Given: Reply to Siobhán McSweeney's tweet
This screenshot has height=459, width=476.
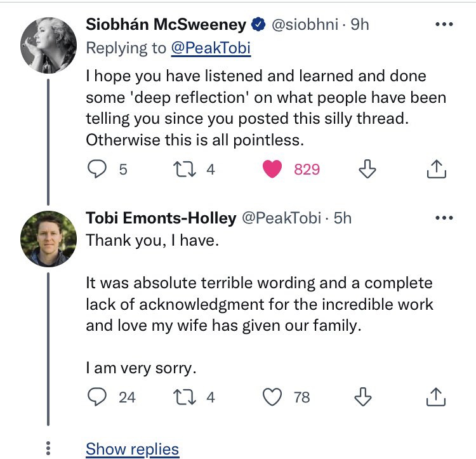Looking at the screenshot, I should 96,169.
